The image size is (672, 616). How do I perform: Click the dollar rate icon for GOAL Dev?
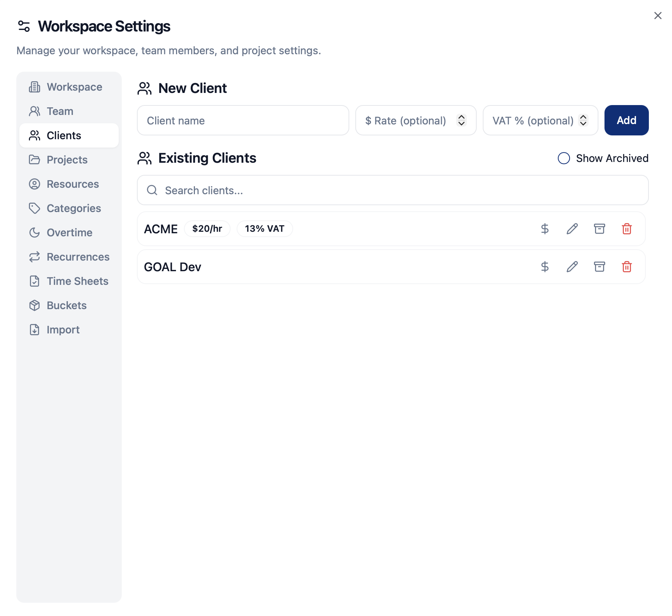[545, 267]
